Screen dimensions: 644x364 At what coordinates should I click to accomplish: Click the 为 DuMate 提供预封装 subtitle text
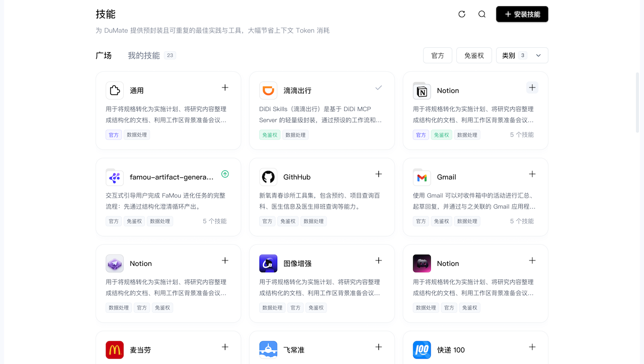click(x=212, y=30)
